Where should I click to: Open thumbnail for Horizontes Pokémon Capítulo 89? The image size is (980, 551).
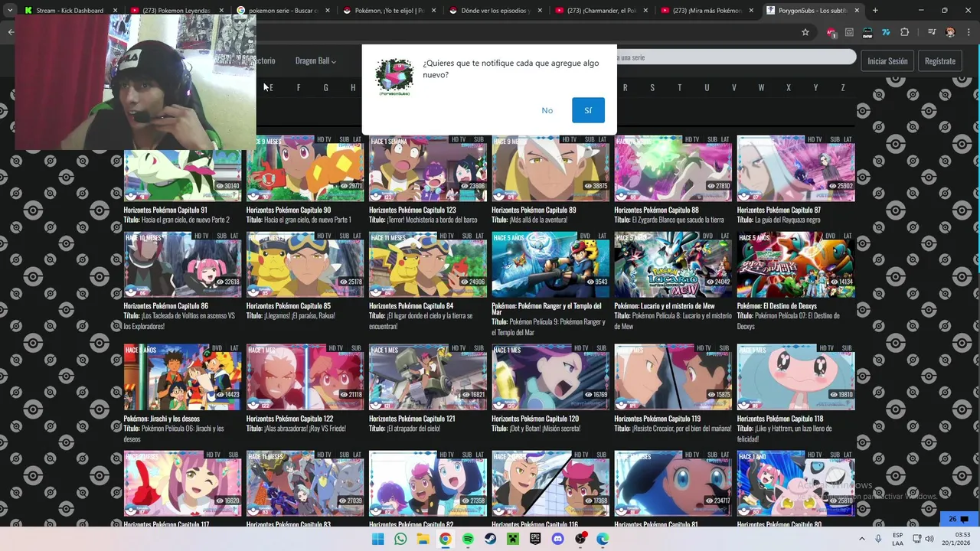point(550,168)
